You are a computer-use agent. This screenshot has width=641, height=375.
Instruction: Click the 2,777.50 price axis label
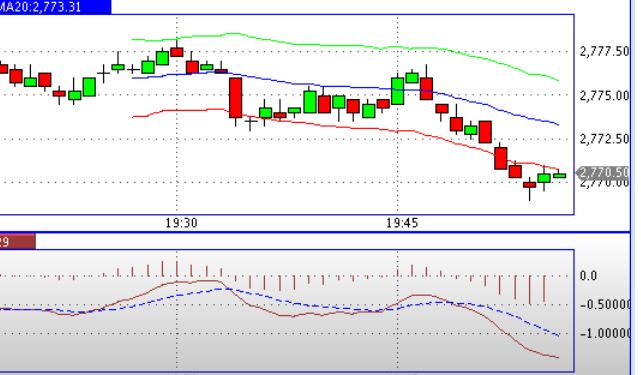click(x=604, y=52)
